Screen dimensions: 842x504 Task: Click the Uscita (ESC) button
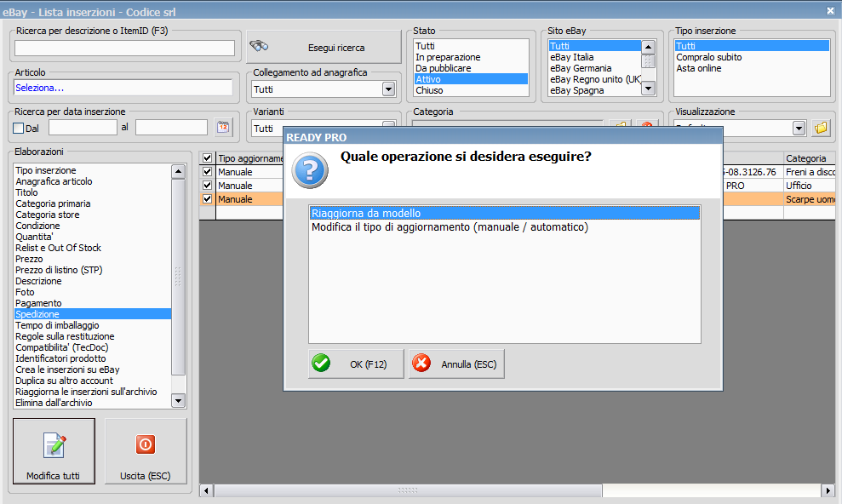pos(146,451)
